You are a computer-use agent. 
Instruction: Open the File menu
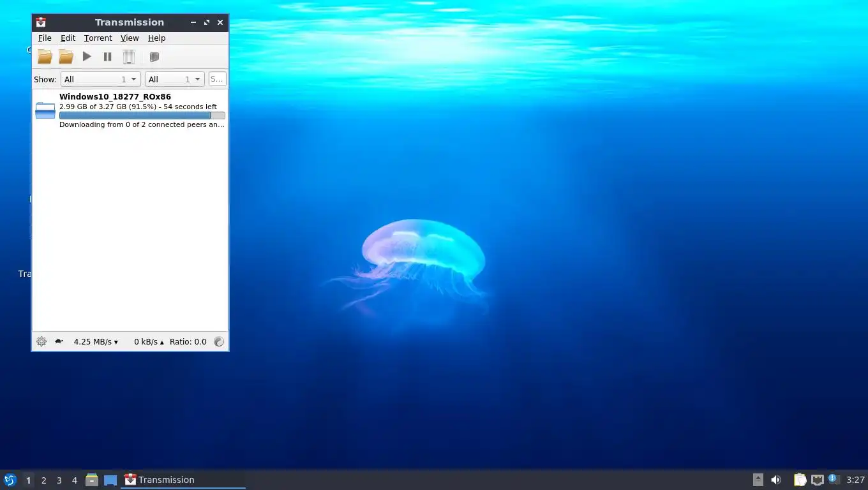click(45, 38)
